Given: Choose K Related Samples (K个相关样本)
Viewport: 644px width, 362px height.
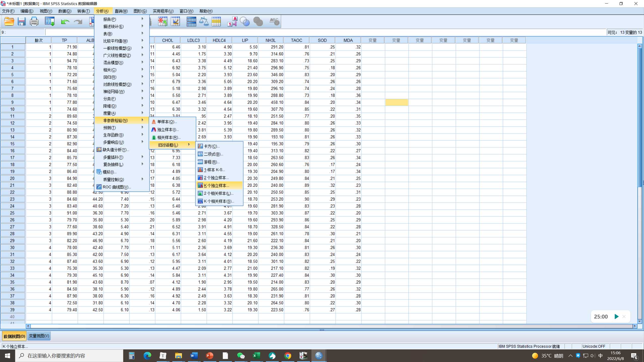Looking at the screenshot, I should 219,201.
